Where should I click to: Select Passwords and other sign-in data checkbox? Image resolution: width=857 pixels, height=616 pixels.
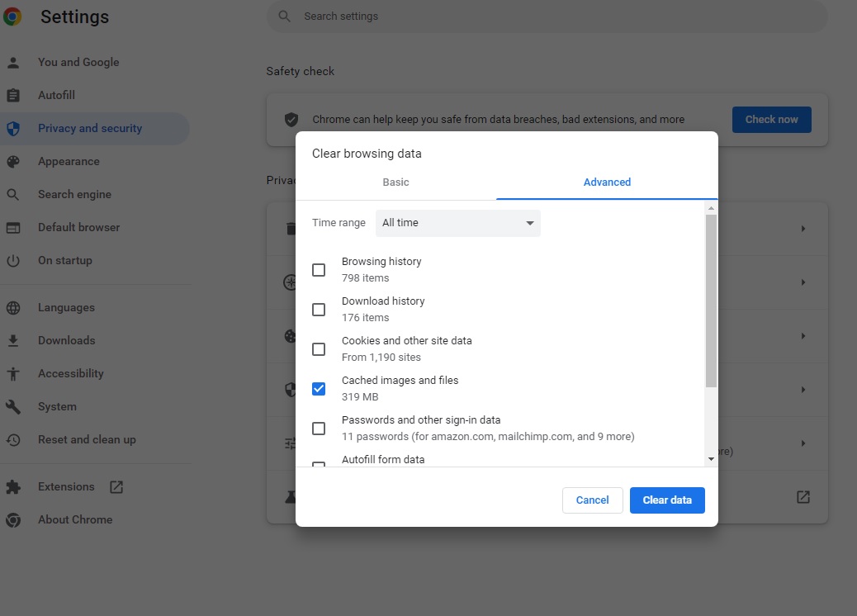[x=319, y=429]
